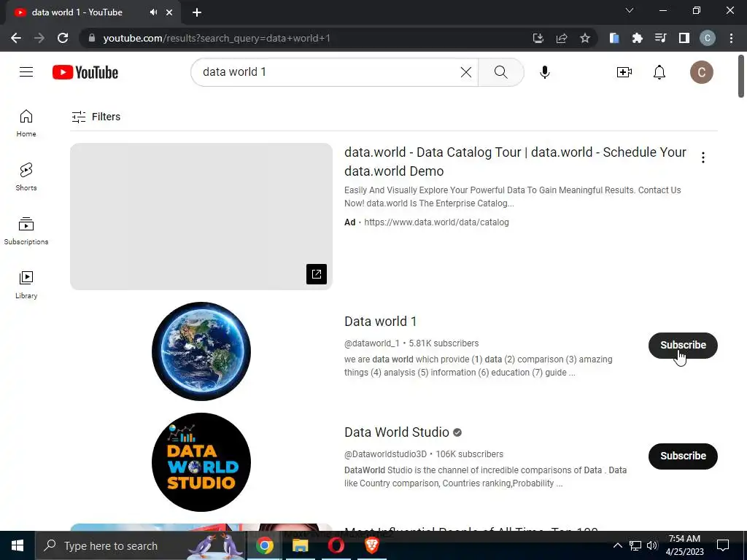Click the ad thumbnail placeholder

[201, 216]
